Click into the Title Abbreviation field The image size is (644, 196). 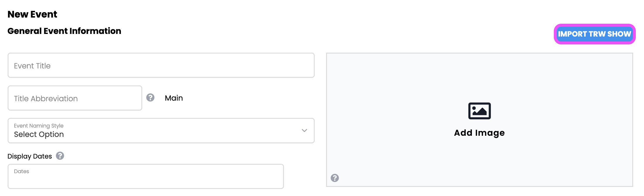pos(75,98)
